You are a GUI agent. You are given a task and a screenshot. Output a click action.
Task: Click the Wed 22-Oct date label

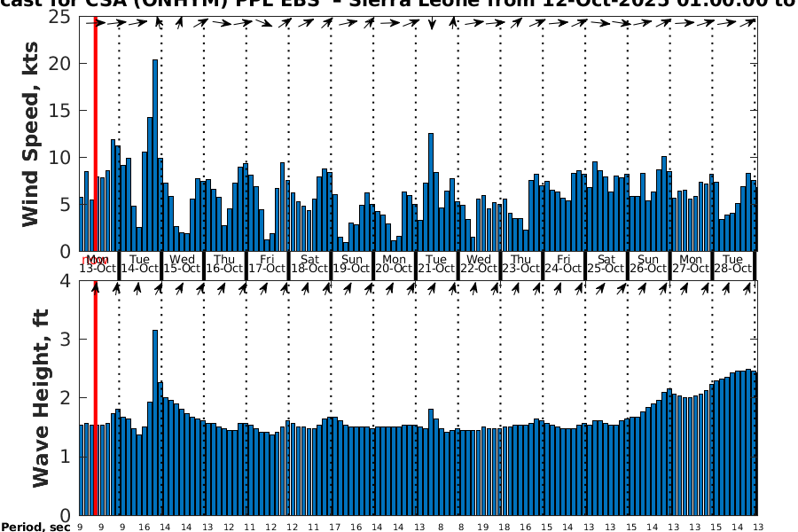[x=479, y=263]
